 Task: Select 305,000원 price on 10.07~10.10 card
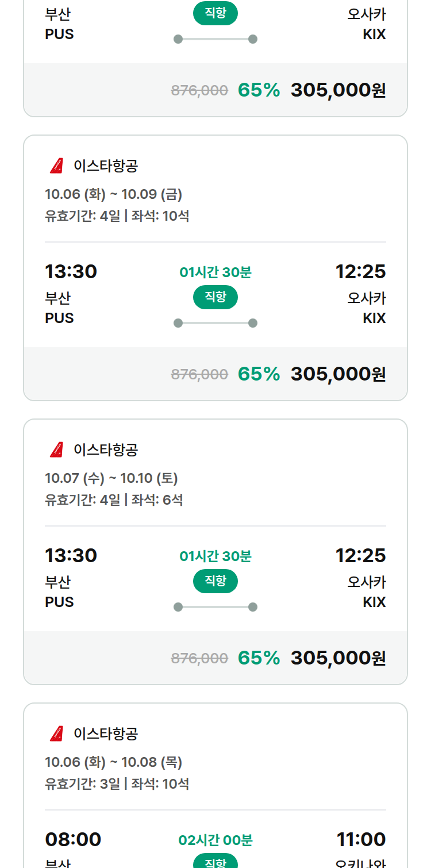click(338, 658)
